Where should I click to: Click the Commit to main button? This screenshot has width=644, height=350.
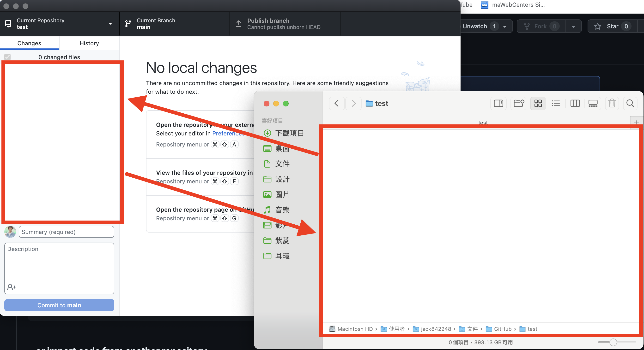[x=59, y=305]
